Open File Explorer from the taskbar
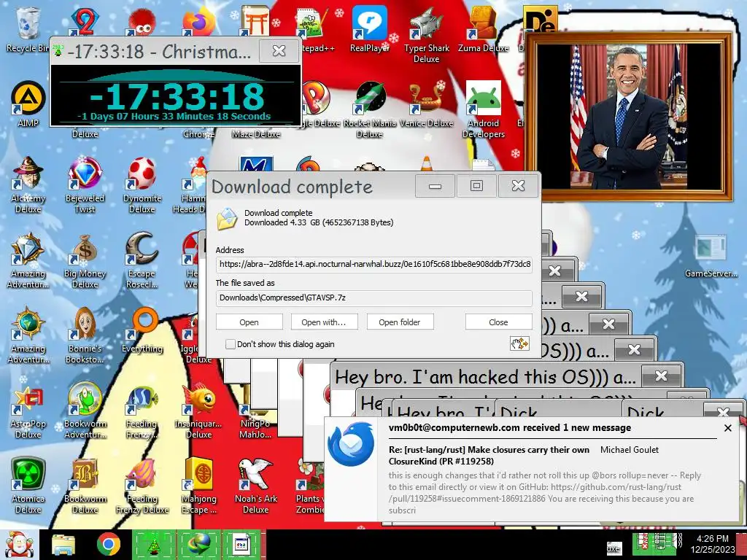The height and width of the screenshot is (560, 747). click(63, 545)
